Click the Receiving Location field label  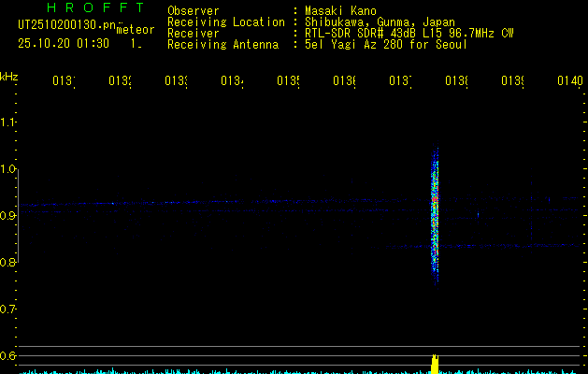(225, 22)
